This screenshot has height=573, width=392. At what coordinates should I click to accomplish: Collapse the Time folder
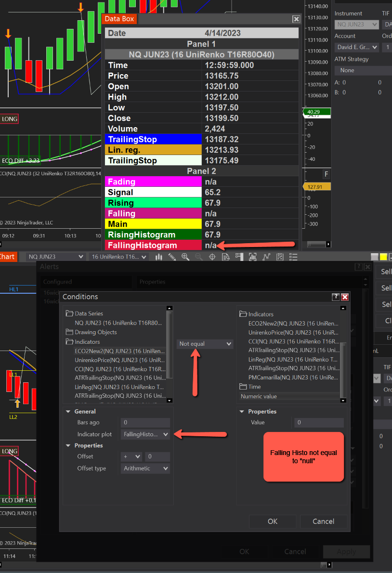243,386
